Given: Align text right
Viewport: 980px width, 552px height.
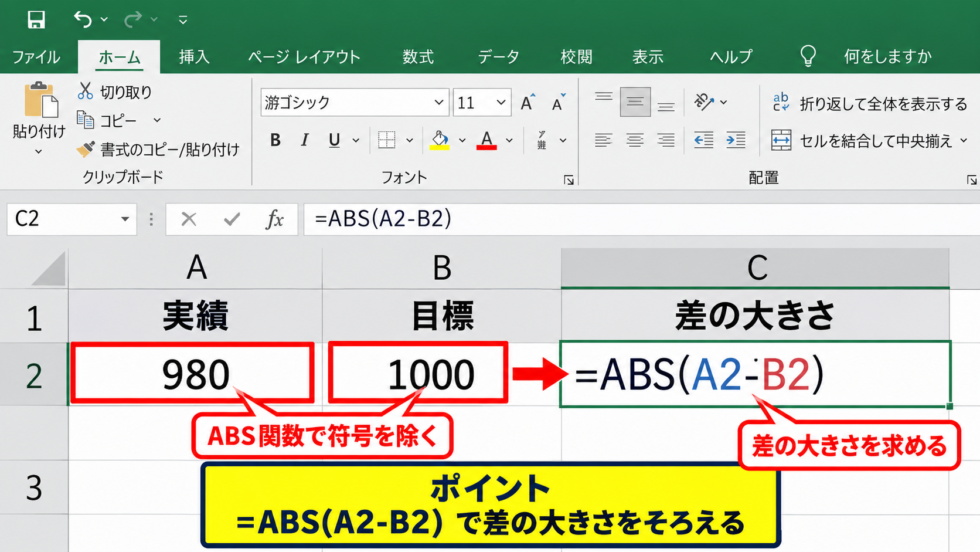Looking at the screenshot, I should pyautogui.click(x=666, y=140).
